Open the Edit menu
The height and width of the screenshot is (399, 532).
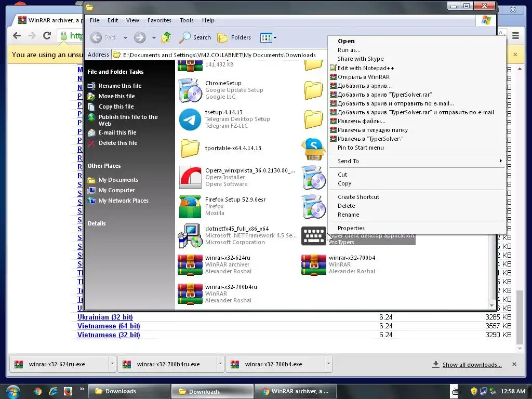pyautogui.click(x=113, y=20)
